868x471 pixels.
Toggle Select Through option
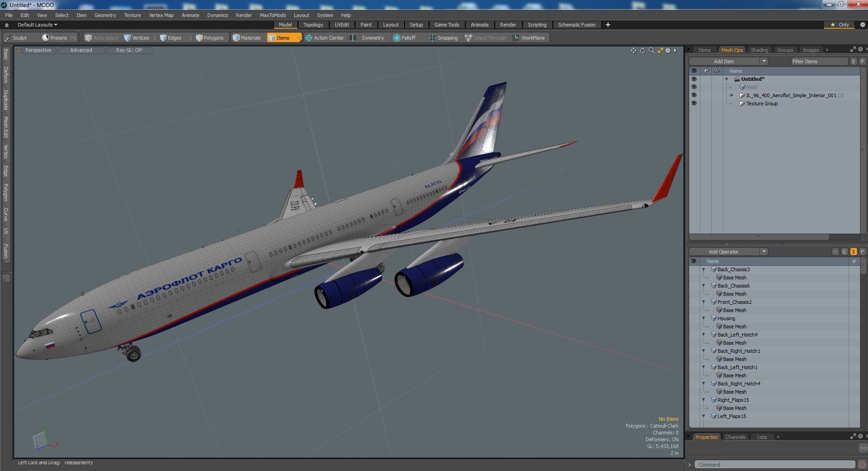486,38
